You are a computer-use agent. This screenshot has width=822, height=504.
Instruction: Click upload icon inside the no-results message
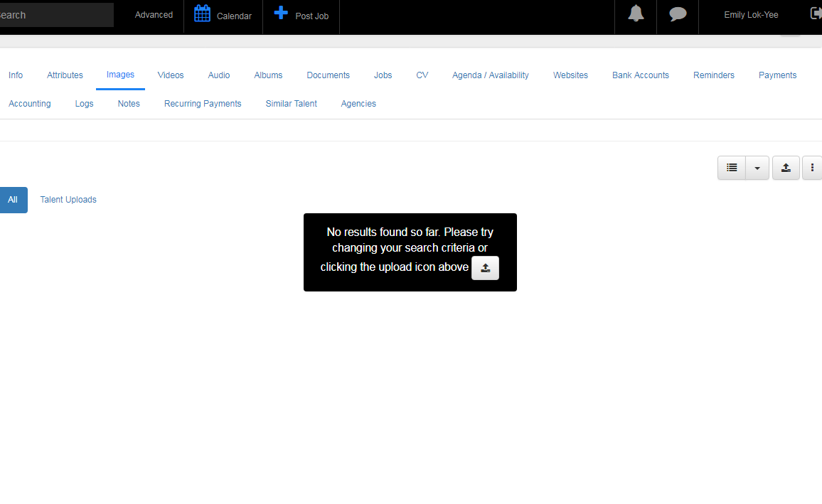(485, 268)
